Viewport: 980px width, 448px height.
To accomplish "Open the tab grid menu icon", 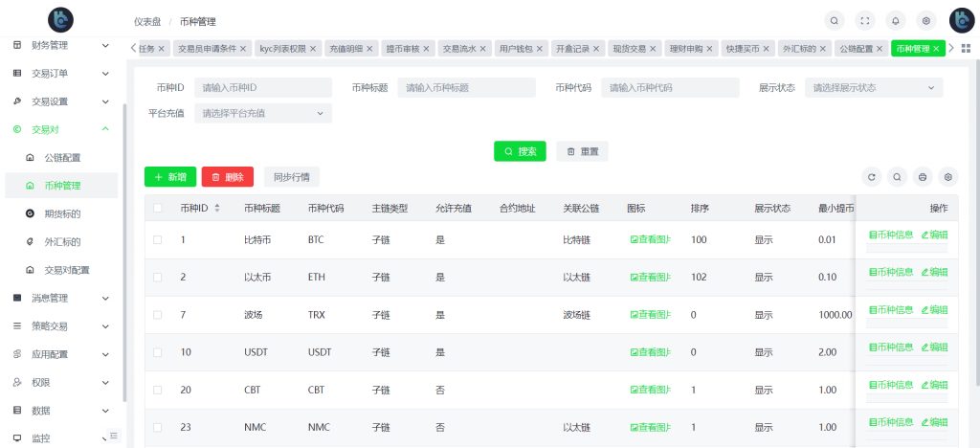I will [x=966, y=48].
